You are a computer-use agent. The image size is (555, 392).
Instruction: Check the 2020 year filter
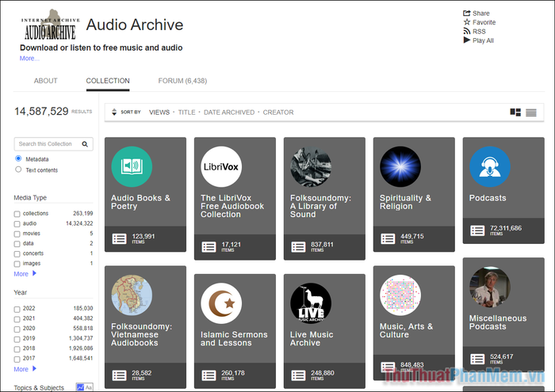coord(17,329)
